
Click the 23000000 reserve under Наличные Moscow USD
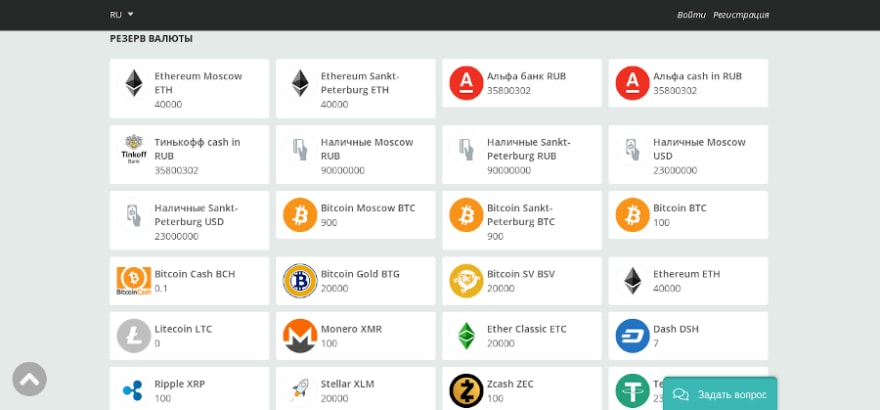pyautogui.click(x=675, y=171)
